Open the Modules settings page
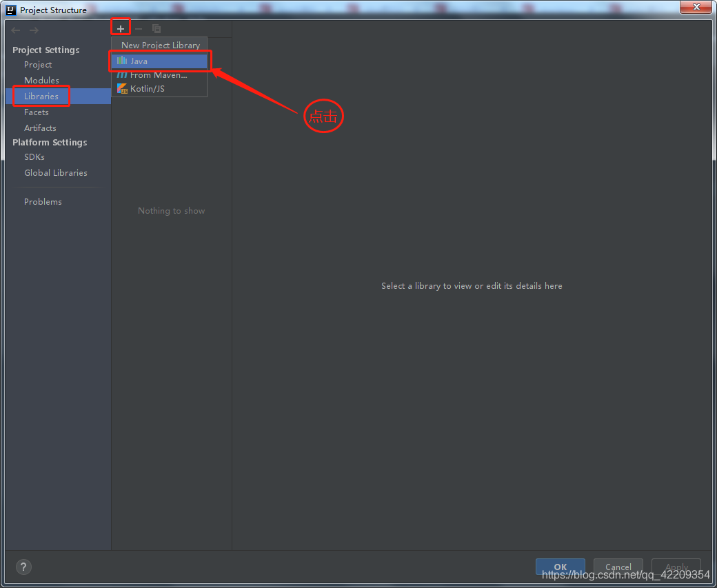The height and width of the screenshot is (588, 717). tap(41, 81)
